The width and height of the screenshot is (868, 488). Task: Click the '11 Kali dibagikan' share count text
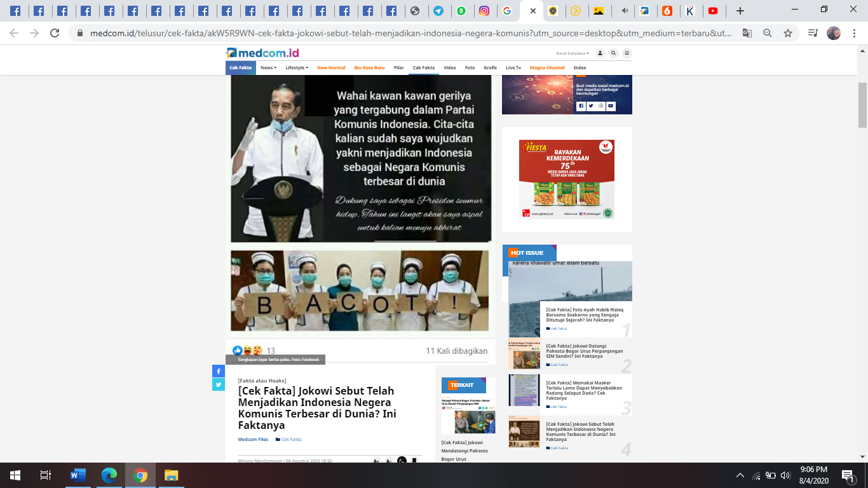pos(457,351)
